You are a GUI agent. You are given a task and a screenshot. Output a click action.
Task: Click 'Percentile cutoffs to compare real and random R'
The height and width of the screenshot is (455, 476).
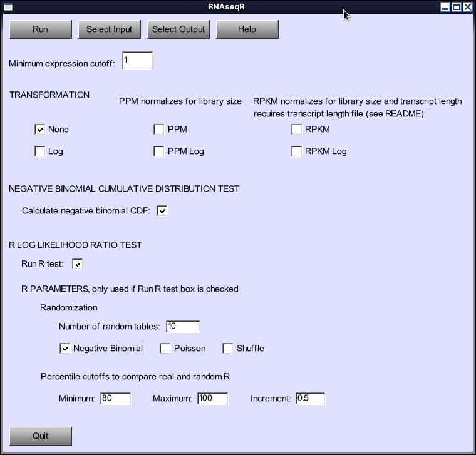(135, 377)
